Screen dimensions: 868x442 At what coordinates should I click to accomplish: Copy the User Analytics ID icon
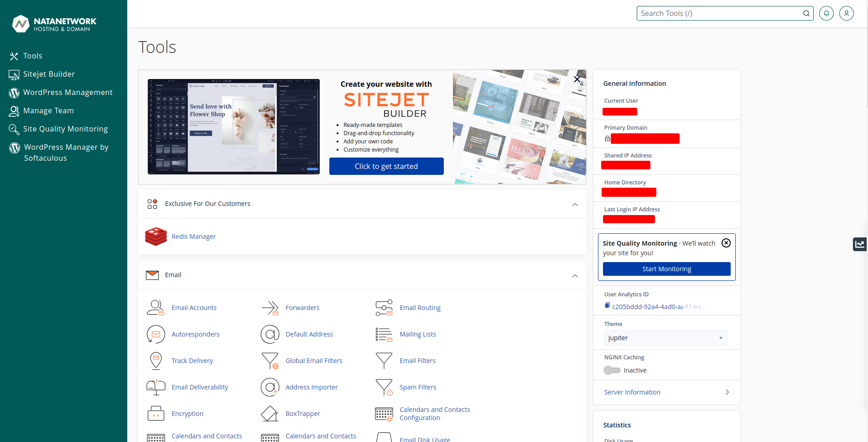coord(607,305)
